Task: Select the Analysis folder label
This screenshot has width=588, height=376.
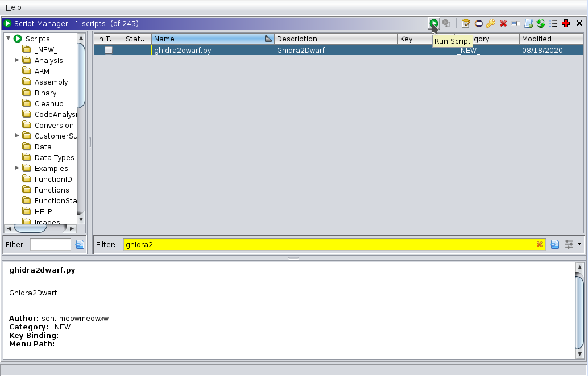Action: click(49, 61)
